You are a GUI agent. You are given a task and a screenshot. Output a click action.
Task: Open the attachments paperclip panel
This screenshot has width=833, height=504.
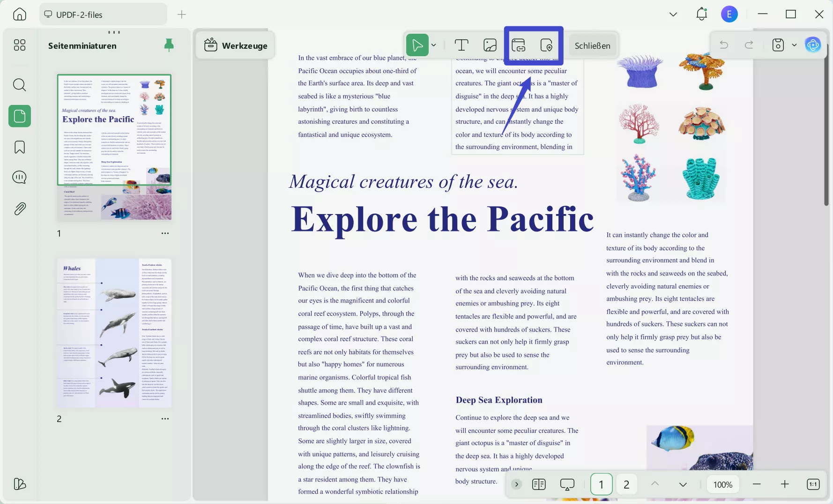coord(20,208)
